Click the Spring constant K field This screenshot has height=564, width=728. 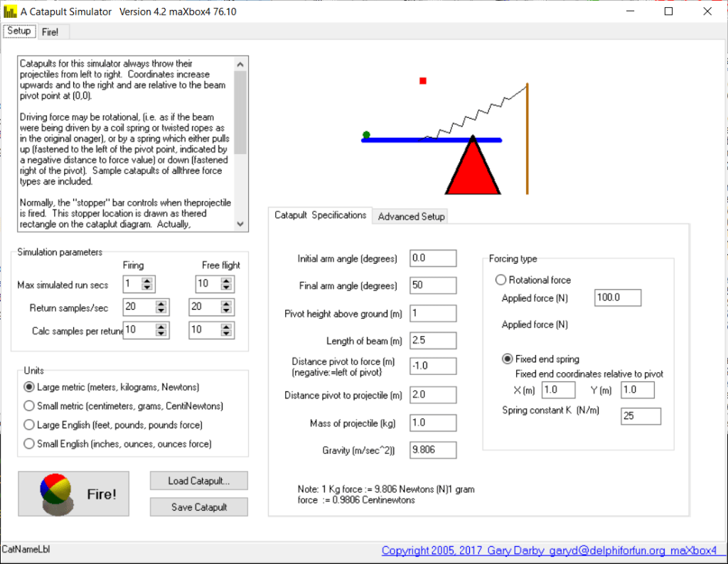[640, 416]
